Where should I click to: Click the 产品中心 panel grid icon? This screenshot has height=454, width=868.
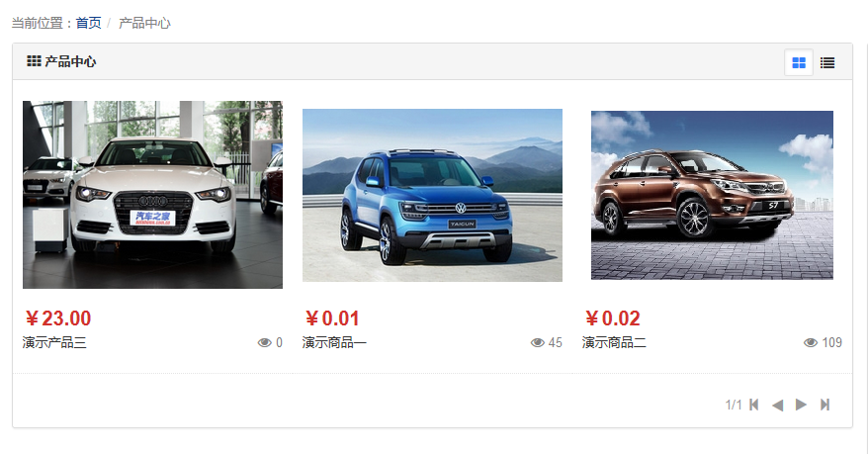pyautogui.click(x=34, y=61)
